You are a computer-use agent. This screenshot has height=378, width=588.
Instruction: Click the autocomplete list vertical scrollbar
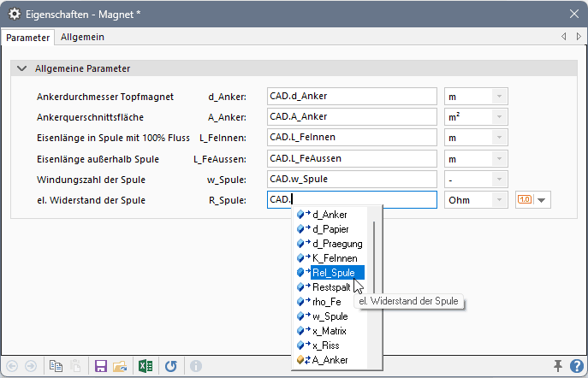pos(374,258)
